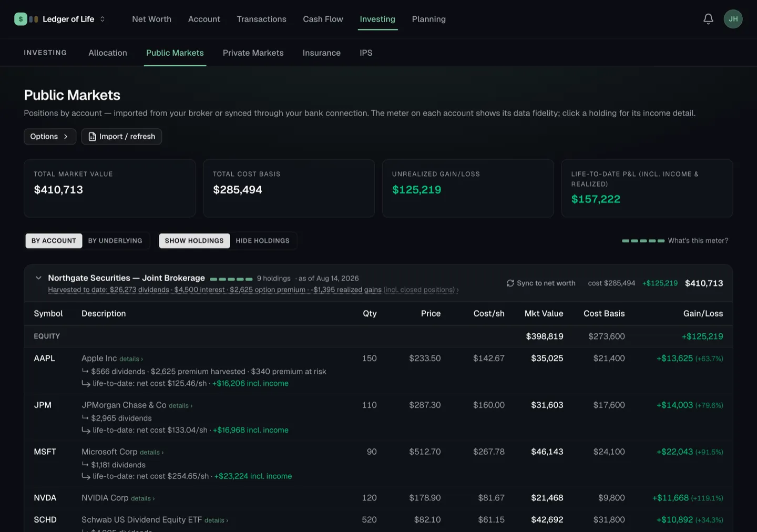Open the Insurance subtab
The image size is (757, 532).
click(x=321, y=53)
